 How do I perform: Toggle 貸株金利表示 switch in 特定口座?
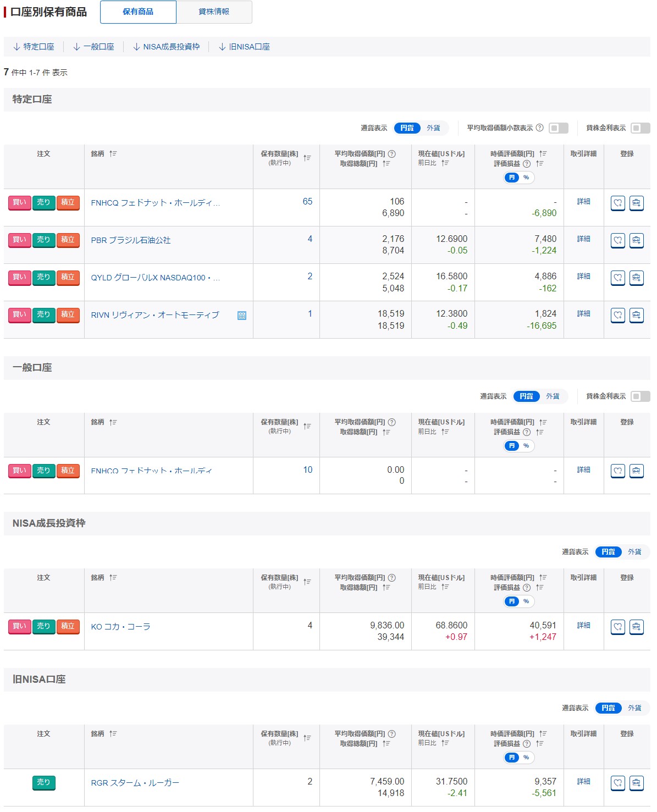pyautogui.click(x=641, y=128)
